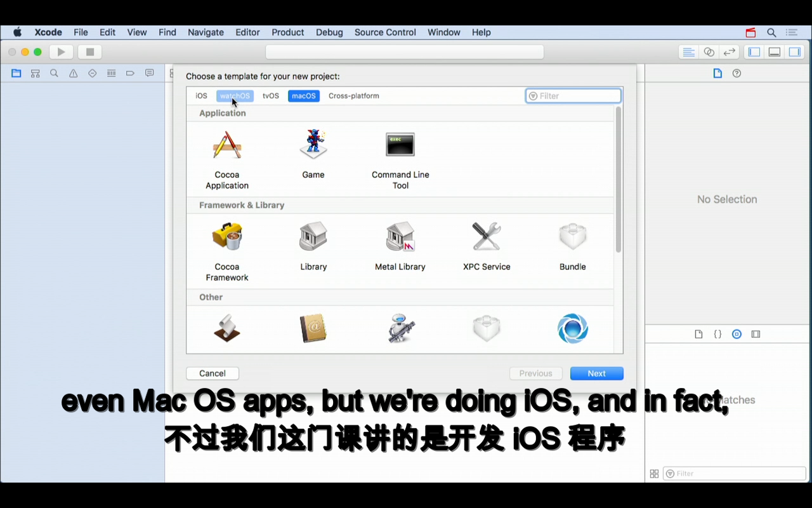Click the Next button
Screen dimensions: 812x508
pos(596,373)
